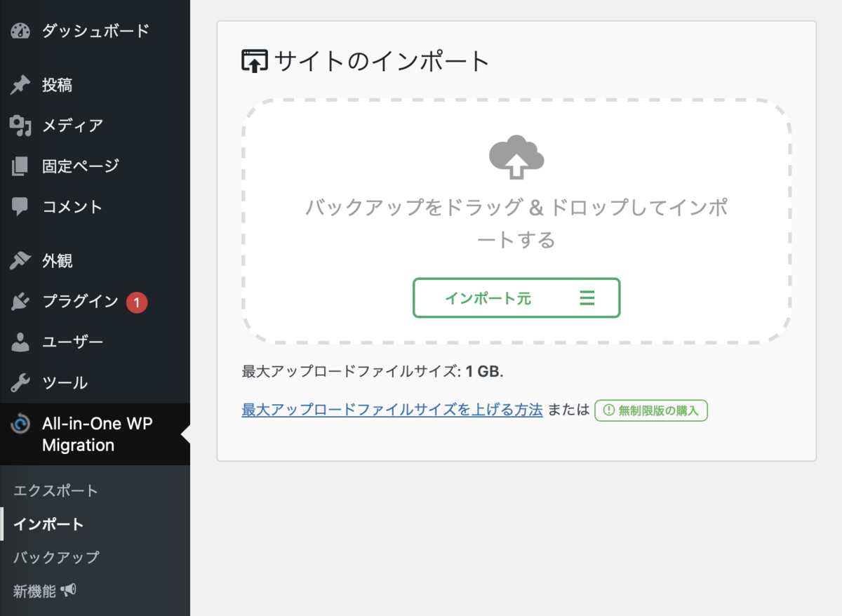The height and width of the screenshot is (616, 842).
Task: Click the サイトのインポート heading text
Action: click(x=382, y=61)
